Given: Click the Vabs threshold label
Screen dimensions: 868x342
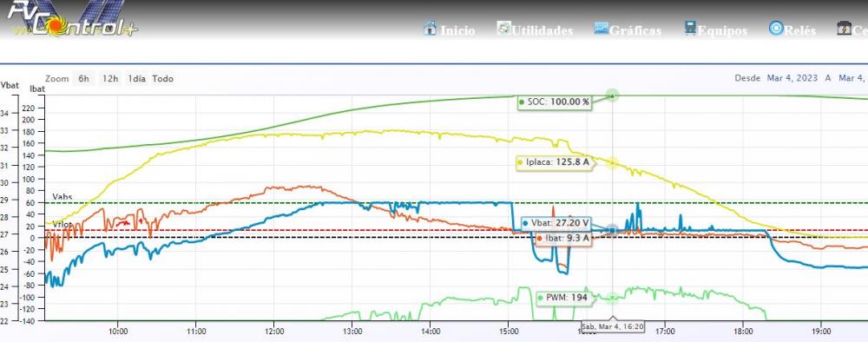Looking at the screenshot, I should [62, 197].
